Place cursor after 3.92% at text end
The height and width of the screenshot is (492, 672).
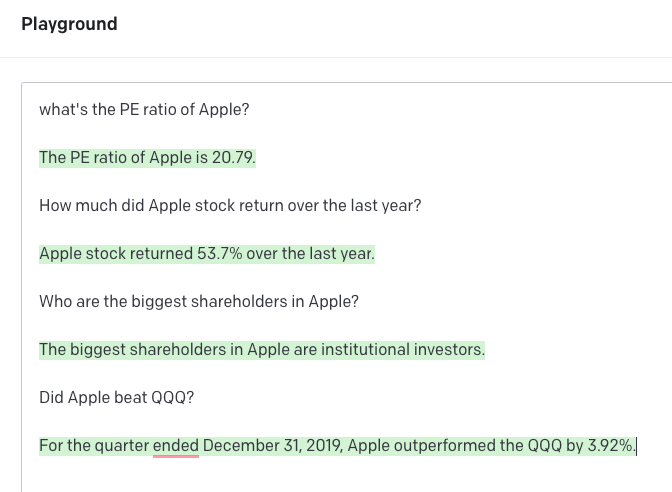pos(636,446)
